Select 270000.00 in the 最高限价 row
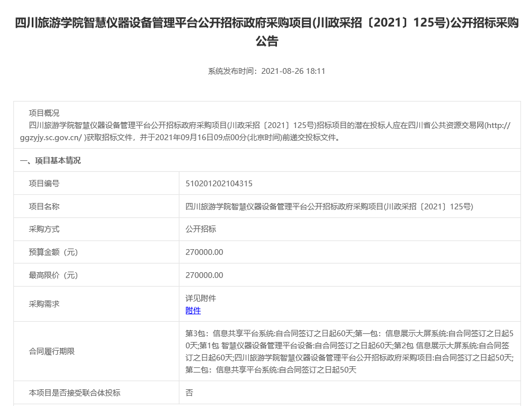The image size is (532, 406). [x=204, y=275]
